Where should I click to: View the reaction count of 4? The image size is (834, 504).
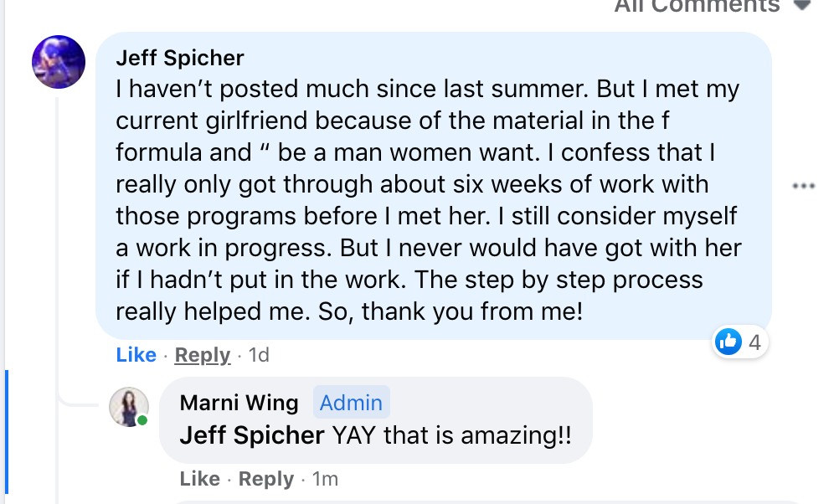(x=754, y=342)
